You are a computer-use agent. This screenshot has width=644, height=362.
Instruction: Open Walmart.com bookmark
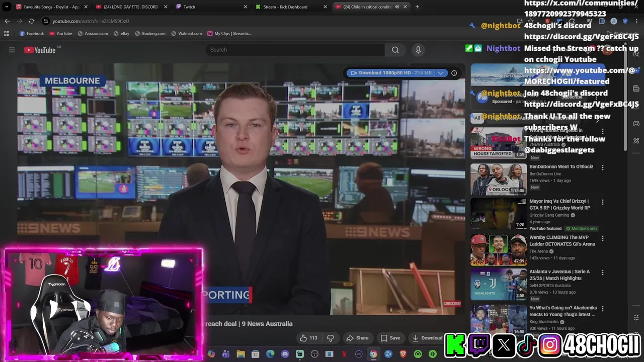point(187,33)
